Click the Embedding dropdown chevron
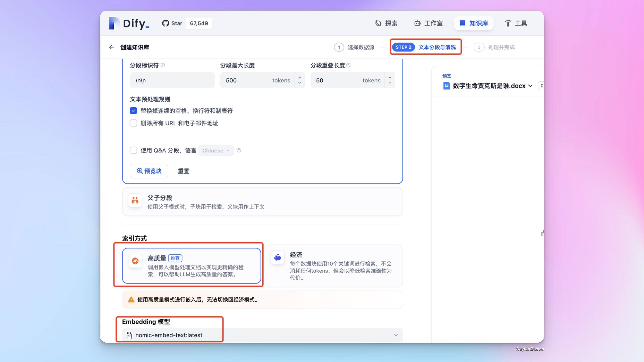The image size is (644, 362). coord(396,335)
